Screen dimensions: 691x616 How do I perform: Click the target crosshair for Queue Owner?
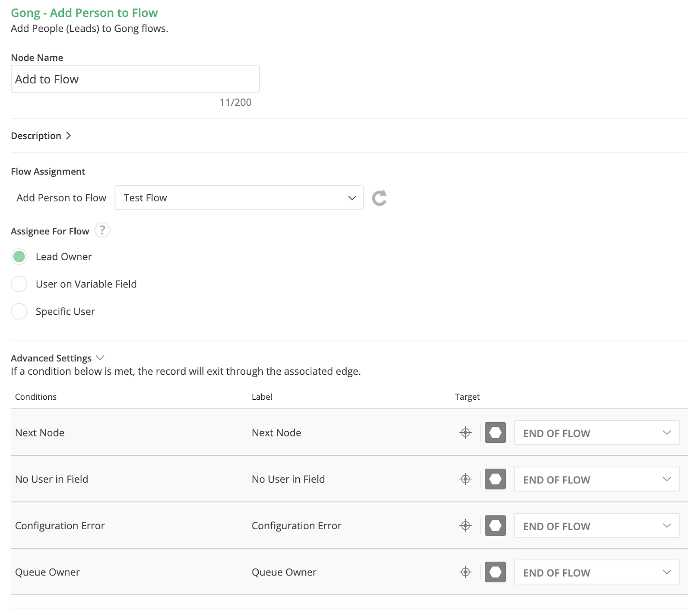tap(465, 572)
